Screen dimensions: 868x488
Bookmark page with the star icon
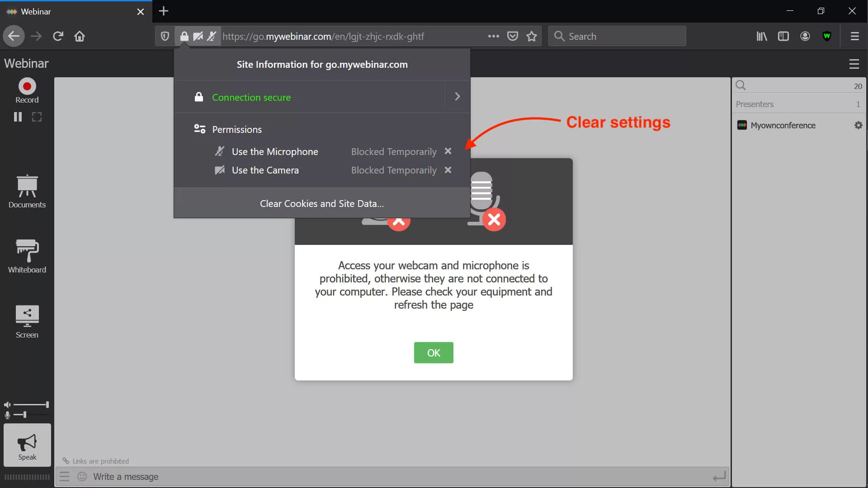tap(532, 36)
